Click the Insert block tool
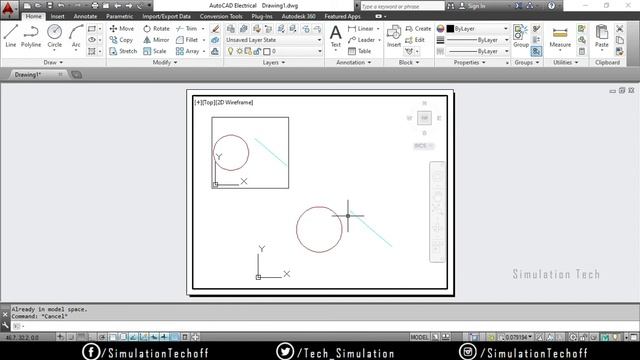The width and height of the screenshot is (640, 360). pyautogui.click(x=394, y=36)
